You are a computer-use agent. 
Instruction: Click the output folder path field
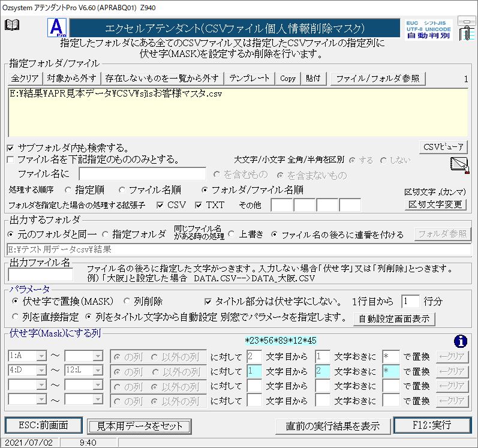239,249
